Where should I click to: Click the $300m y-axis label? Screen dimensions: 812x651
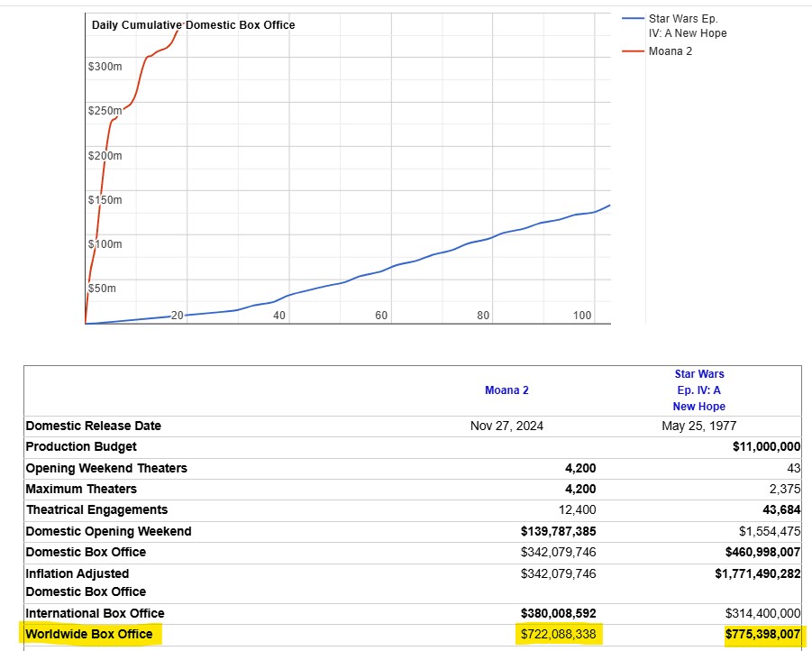click(x=105, y=67)
